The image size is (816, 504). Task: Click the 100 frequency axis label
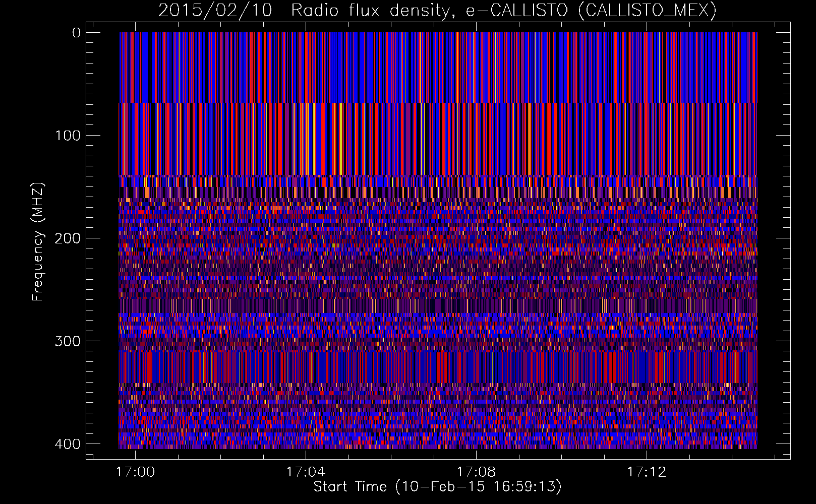pyautogui.click(x=67, y=136)
